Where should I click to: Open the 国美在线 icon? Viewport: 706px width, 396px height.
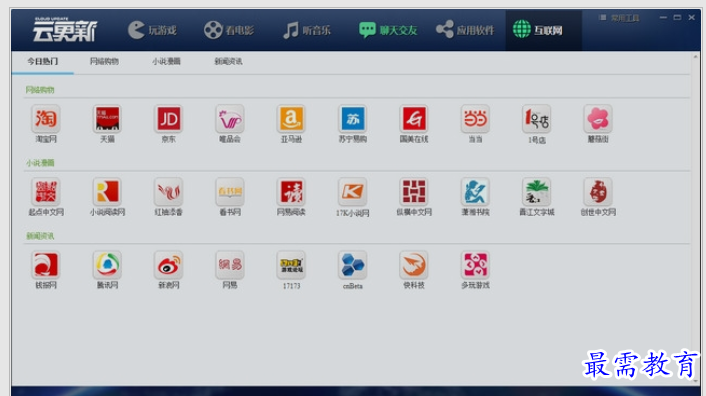[414, 119]
